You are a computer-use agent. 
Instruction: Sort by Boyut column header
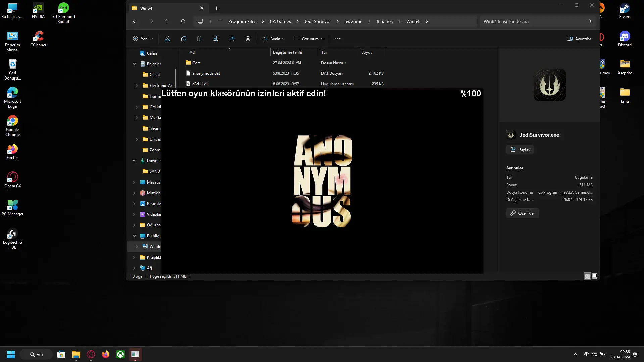373,52
